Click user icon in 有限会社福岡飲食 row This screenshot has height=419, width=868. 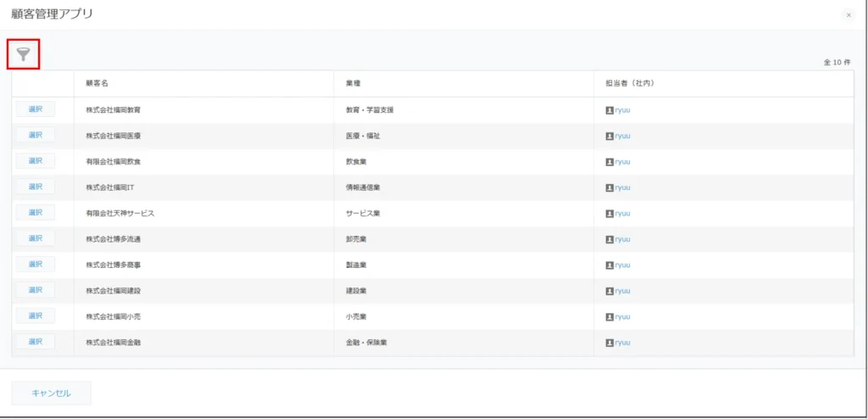(609, 162)
